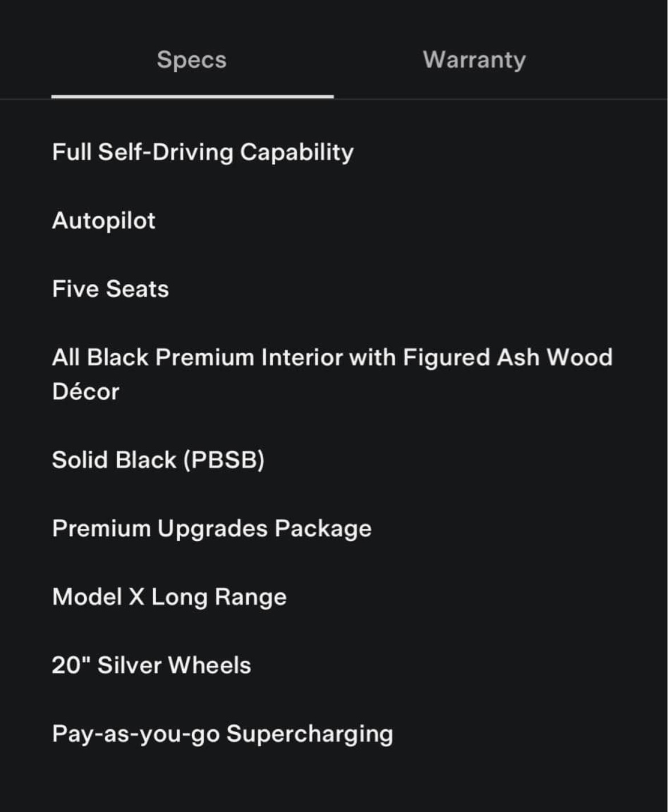Click the Model X Long Range entry
The width and height of the screenshot is (668, 812).
pos(169,597)
